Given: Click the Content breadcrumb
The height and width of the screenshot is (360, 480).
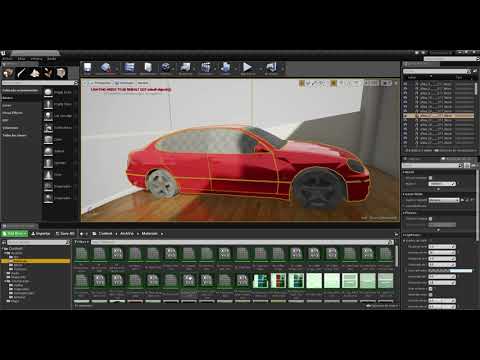Looking at the screenshot, I should click(x=105, y=234).
